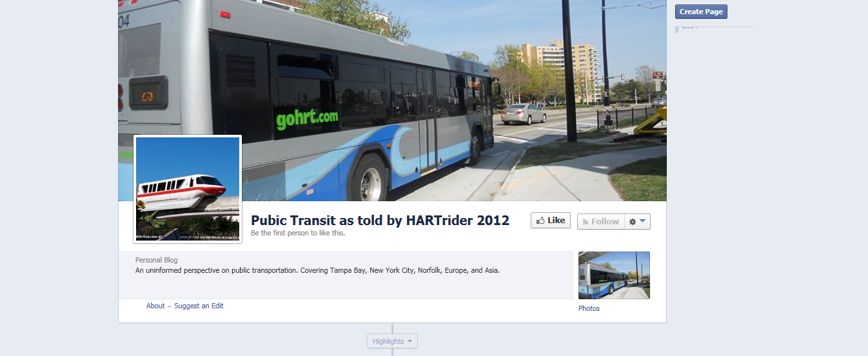Image resolution: width=868 pixels, height=356 pixels.
Task: Jump to the 2014 timeline marker
Action: [x=690, y=26]
